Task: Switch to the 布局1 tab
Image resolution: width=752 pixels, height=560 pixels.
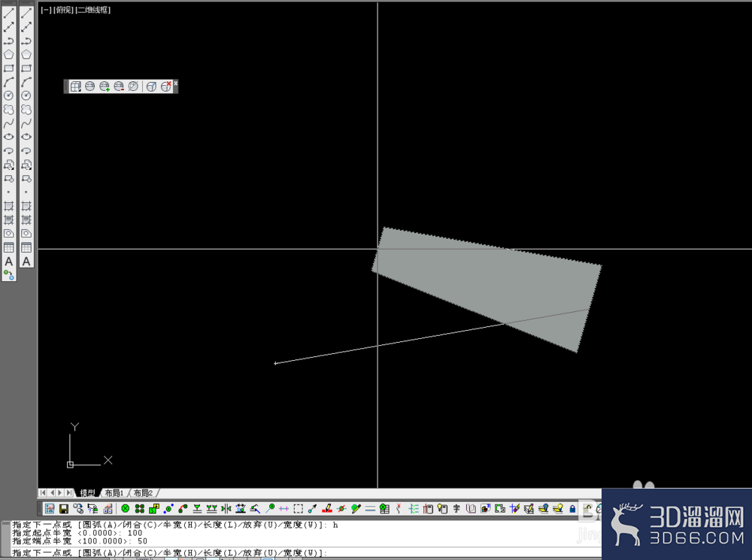Action: click(114, 493)
